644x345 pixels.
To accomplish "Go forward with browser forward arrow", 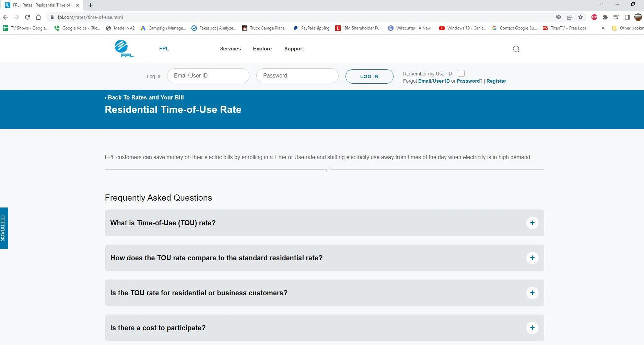I will 16,17.
